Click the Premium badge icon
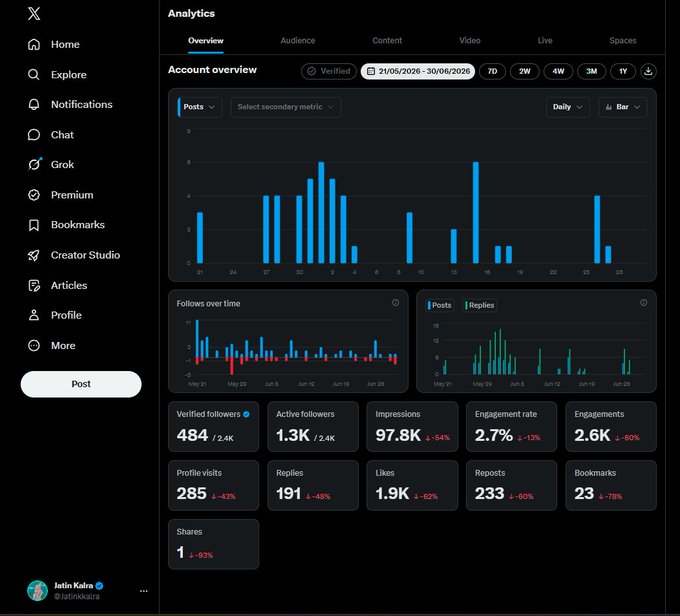 (x=34, y=195)
